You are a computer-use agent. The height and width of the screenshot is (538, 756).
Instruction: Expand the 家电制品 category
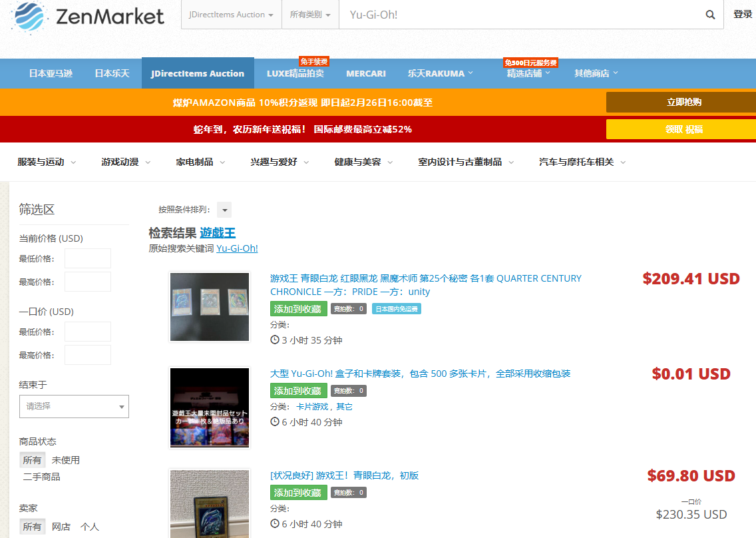click(200, 162)
